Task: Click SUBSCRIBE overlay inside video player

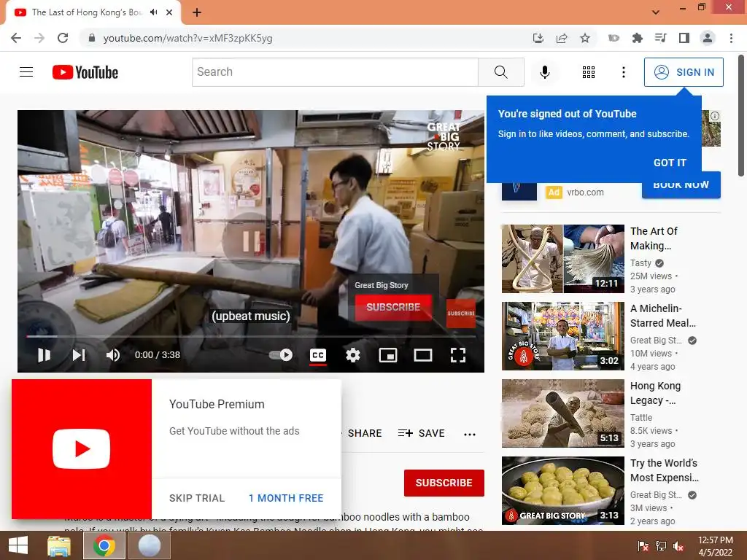Action: click(x=393, y=307)
